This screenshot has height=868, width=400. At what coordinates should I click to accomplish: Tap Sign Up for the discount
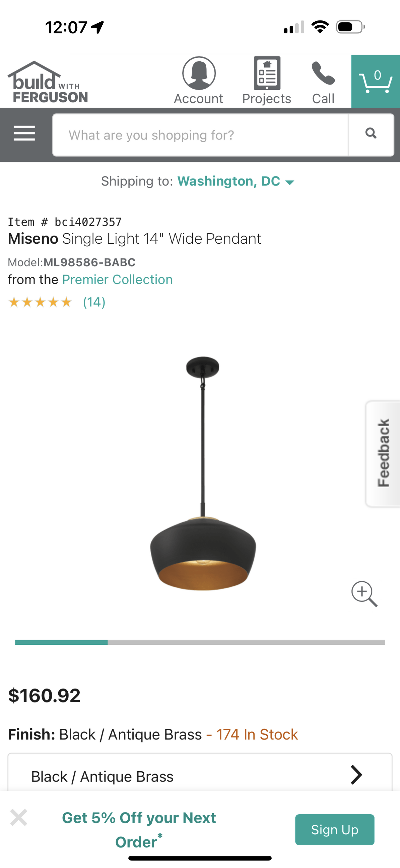[335, 830]
